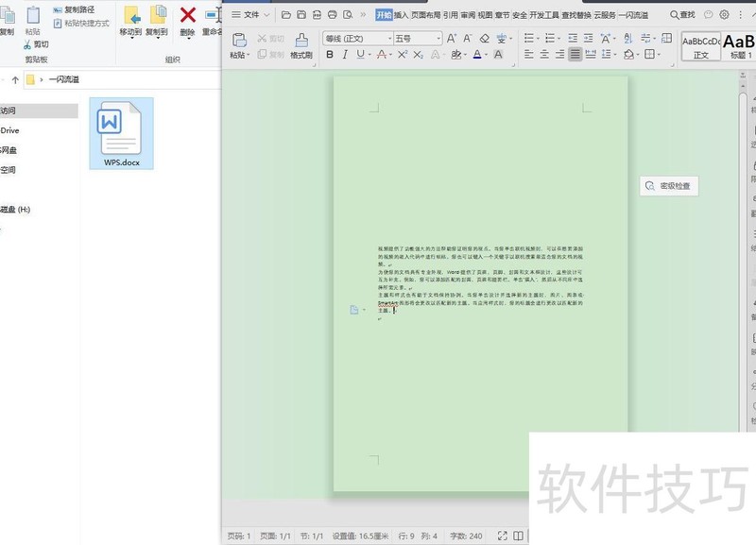Decrease paragraph indent

(573, 38)
